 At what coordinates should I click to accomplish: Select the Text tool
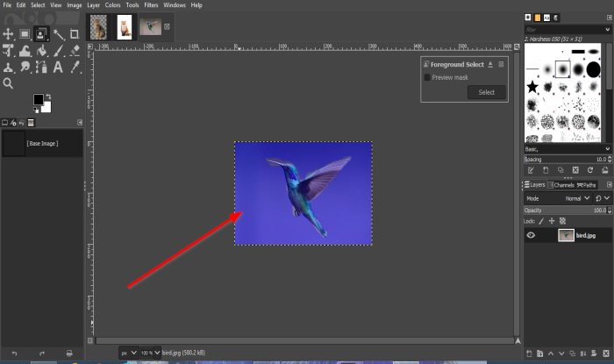click(x=58, y=68)
